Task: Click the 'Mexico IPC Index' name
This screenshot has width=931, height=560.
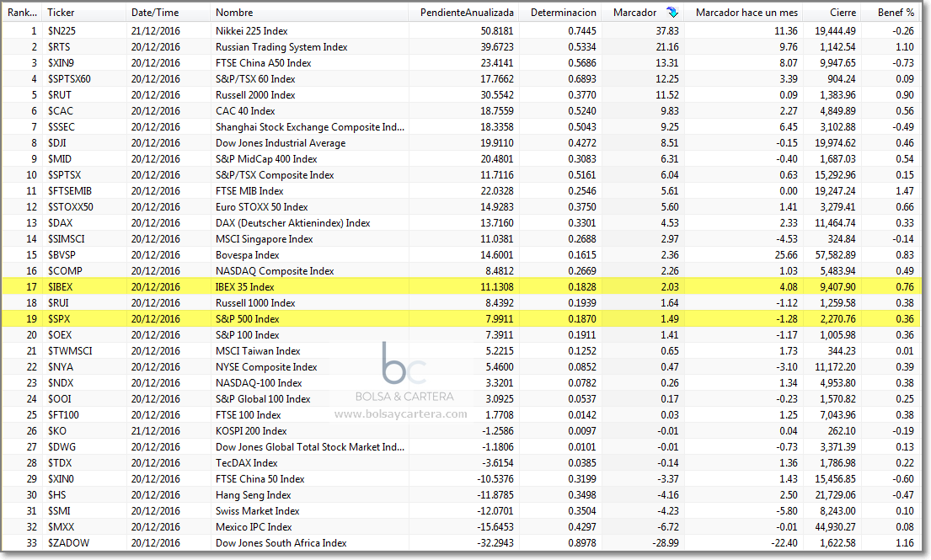Action: tap(254, 527)
